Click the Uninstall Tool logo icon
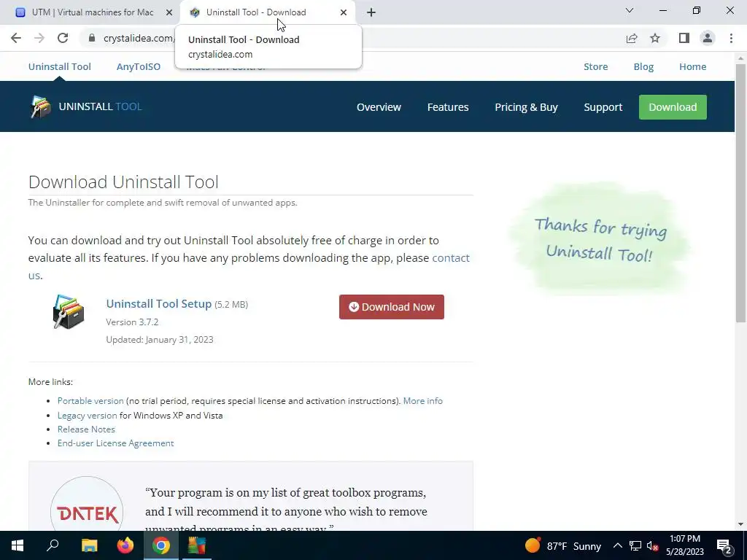This screenshot has width=747, height=560. (x=41, y=106)
